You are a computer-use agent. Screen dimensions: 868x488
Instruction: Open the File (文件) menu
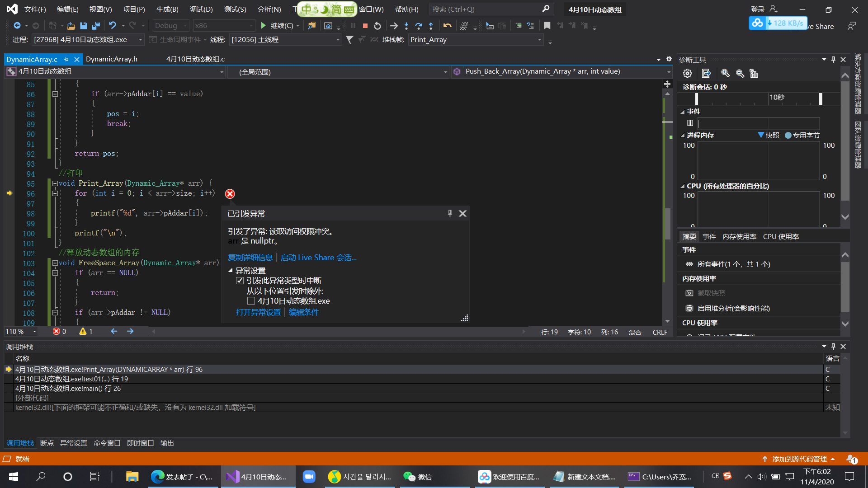tap(35, 9)
